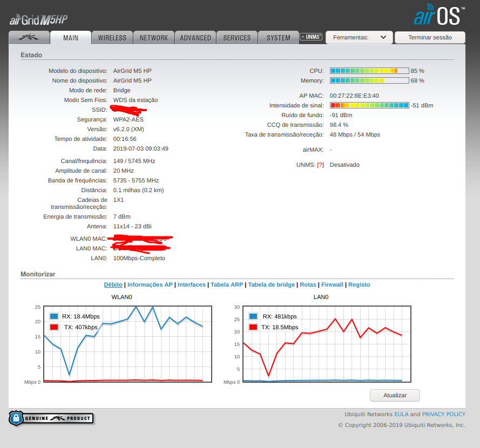Click the UNMS status Desativado

click(x=344, y=165)
